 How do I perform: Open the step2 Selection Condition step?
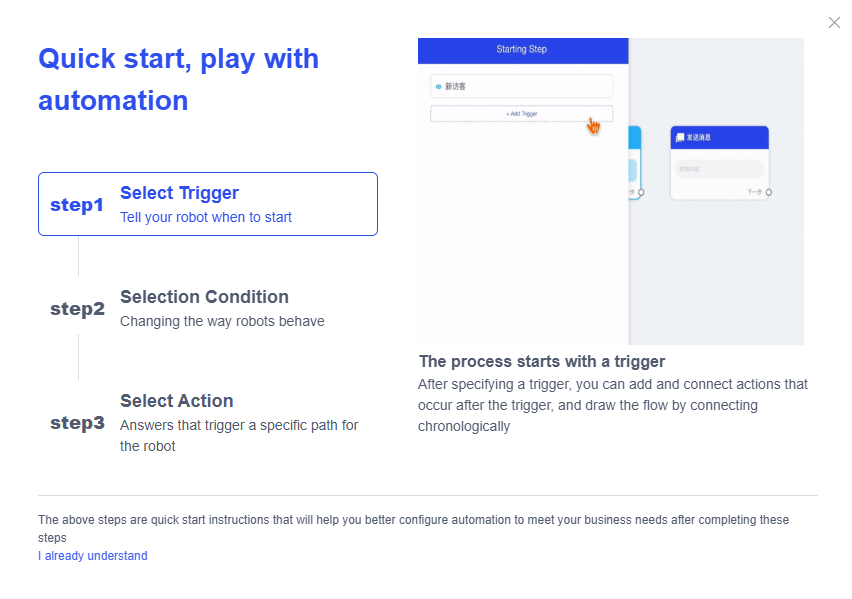coord(204,308)
